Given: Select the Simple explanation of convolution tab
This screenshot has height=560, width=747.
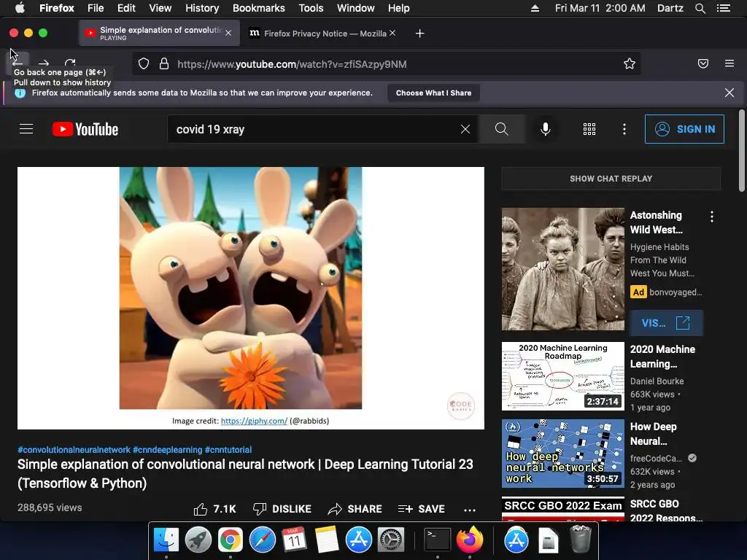Looking at the screenshot, I should [159, 34].
